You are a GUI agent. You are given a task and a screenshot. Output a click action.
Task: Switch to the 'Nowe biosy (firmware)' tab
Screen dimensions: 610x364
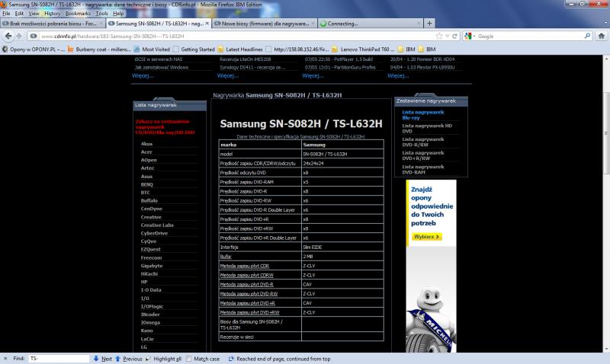[265, 24]
